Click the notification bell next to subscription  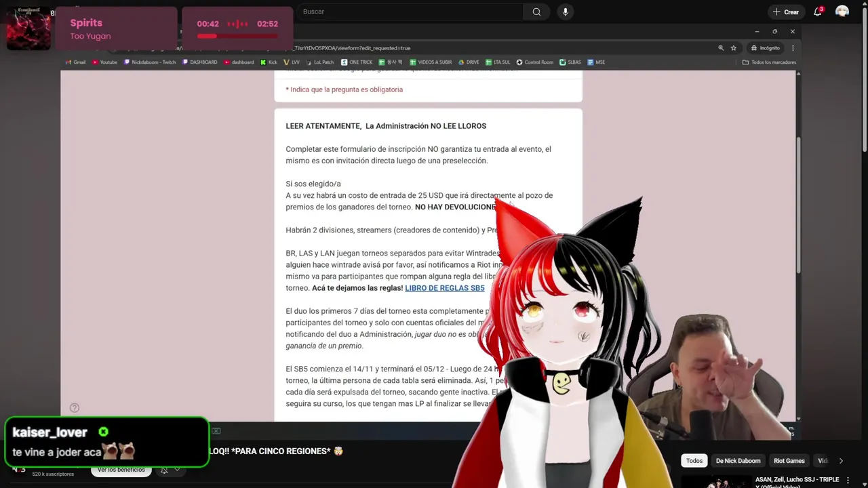(164, 470)
